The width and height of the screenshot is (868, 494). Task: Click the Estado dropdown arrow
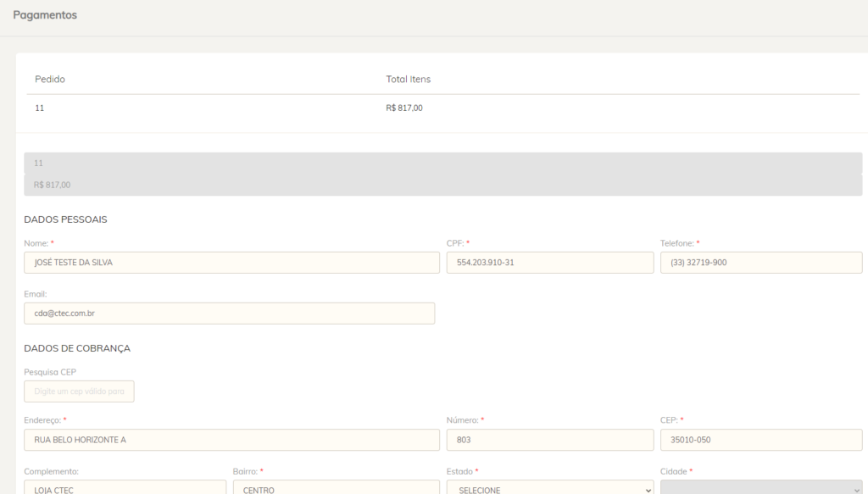pos(648,490)
